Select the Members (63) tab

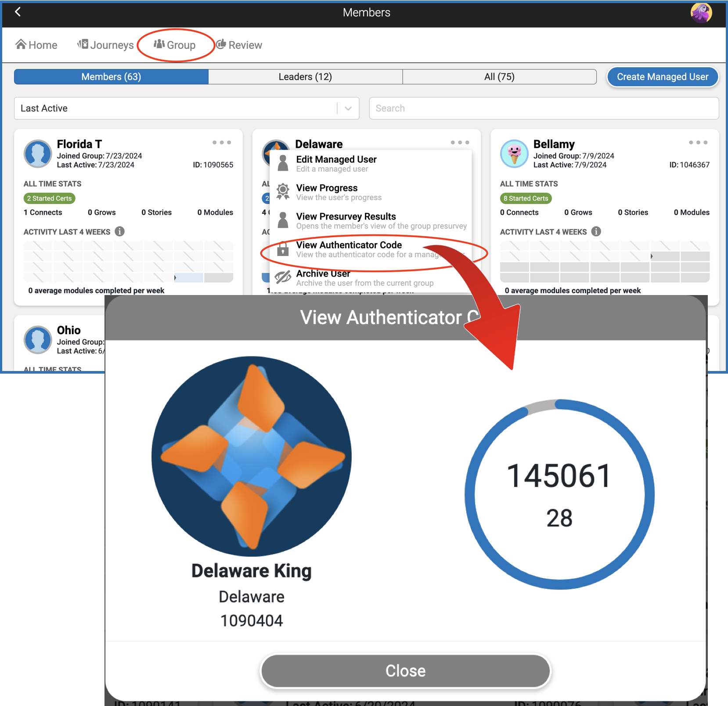point(111,77)
